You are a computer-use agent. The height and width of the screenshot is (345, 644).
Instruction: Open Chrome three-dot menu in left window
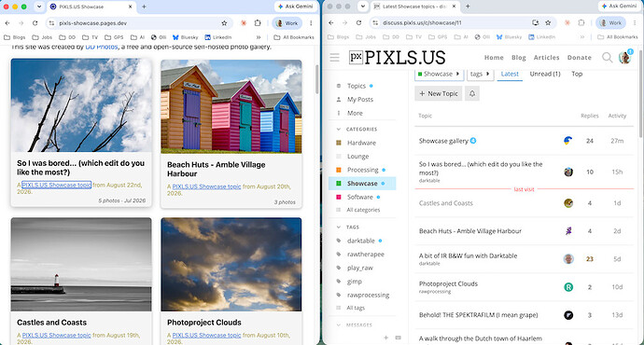click(311, 23)
